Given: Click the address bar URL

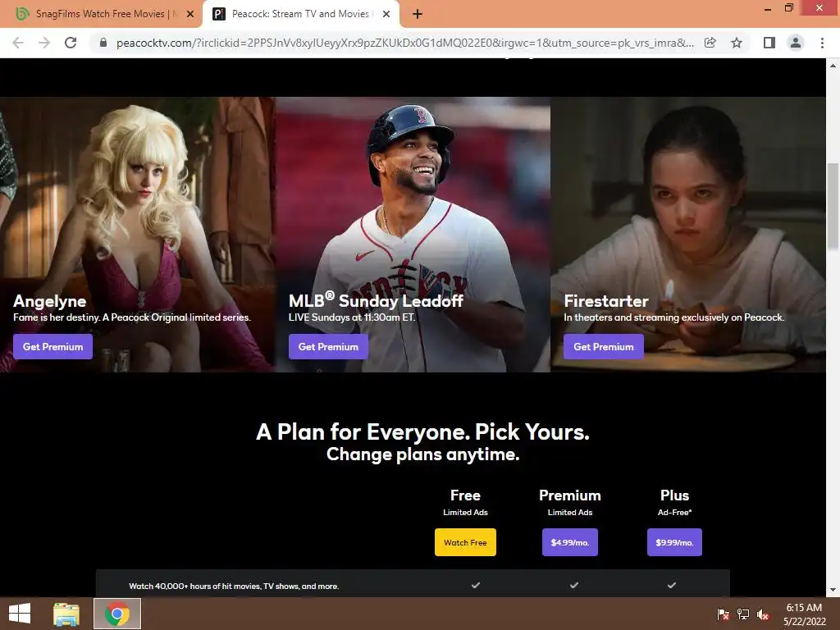Looking at the screenshot, I should (x=405, y=43).
